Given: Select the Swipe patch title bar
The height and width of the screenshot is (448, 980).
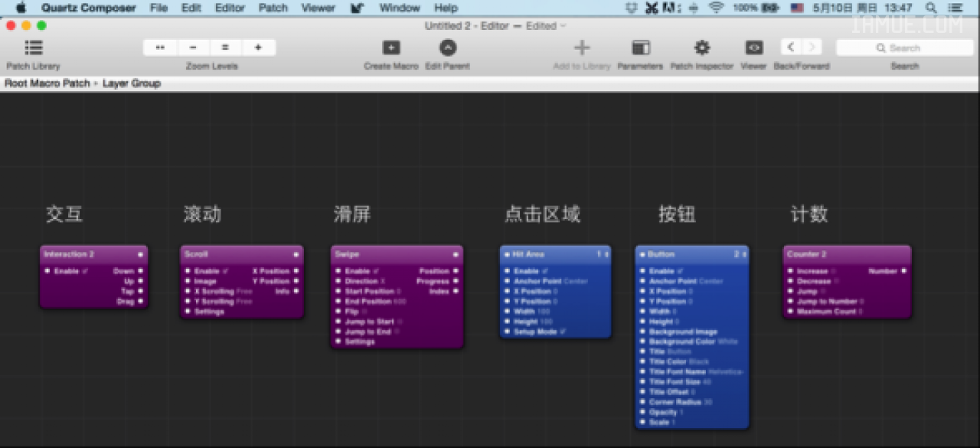Looking at the screenshot, I should tap(397, 254).
